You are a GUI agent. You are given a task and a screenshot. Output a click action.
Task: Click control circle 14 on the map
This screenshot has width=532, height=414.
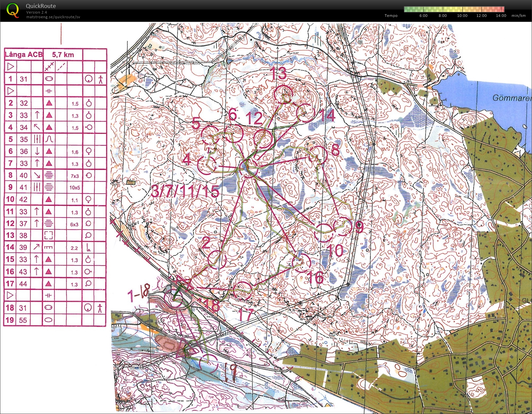305,113
